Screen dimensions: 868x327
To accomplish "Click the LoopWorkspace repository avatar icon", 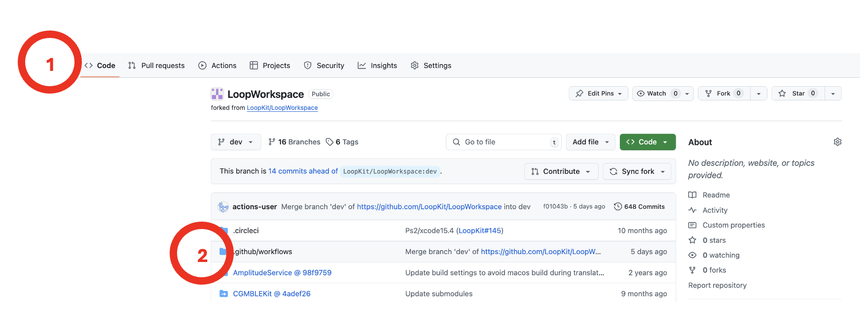I will coord(217,94).
